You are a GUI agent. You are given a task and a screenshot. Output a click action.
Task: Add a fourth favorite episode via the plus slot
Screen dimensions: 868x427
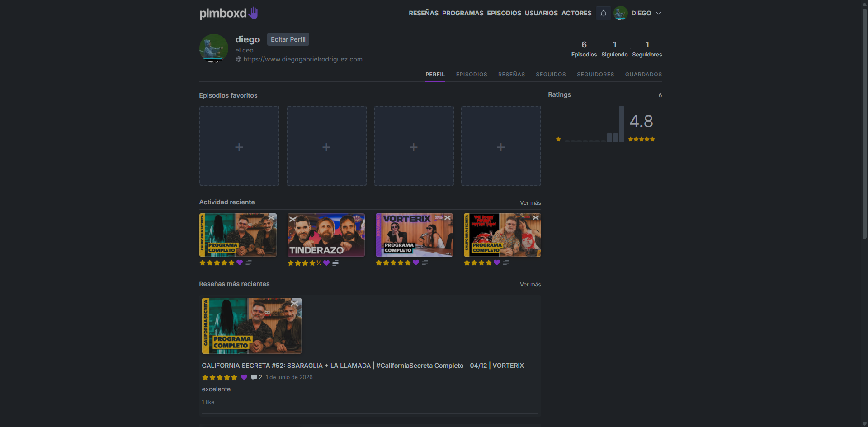pos(501,145)
